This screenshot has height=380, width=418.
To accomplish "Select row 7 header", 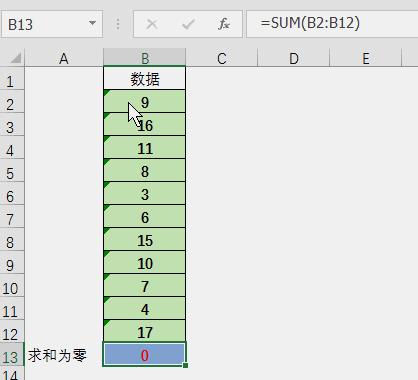I will pyautogui.click(x=12, y=217).
